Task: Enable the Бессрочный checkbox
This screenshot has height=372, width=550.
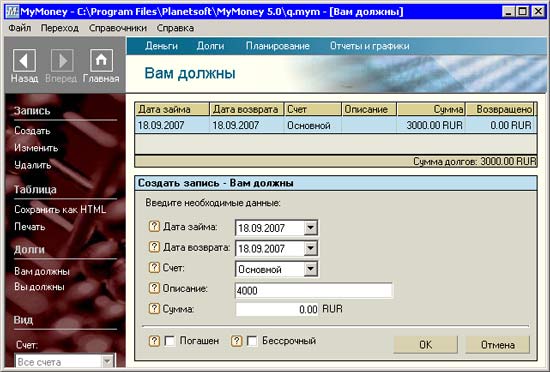Action: click(252, 341)
